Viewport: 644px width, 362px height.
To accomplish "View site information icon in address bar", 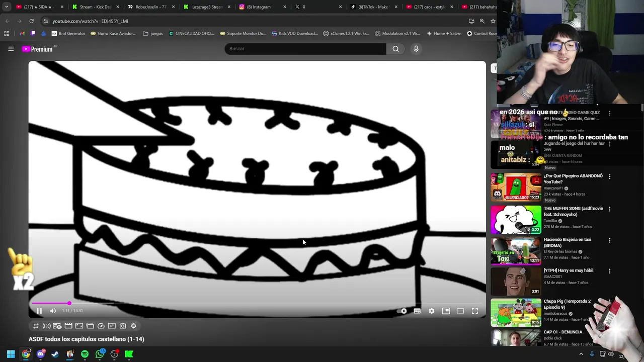I will click(46, 21).
